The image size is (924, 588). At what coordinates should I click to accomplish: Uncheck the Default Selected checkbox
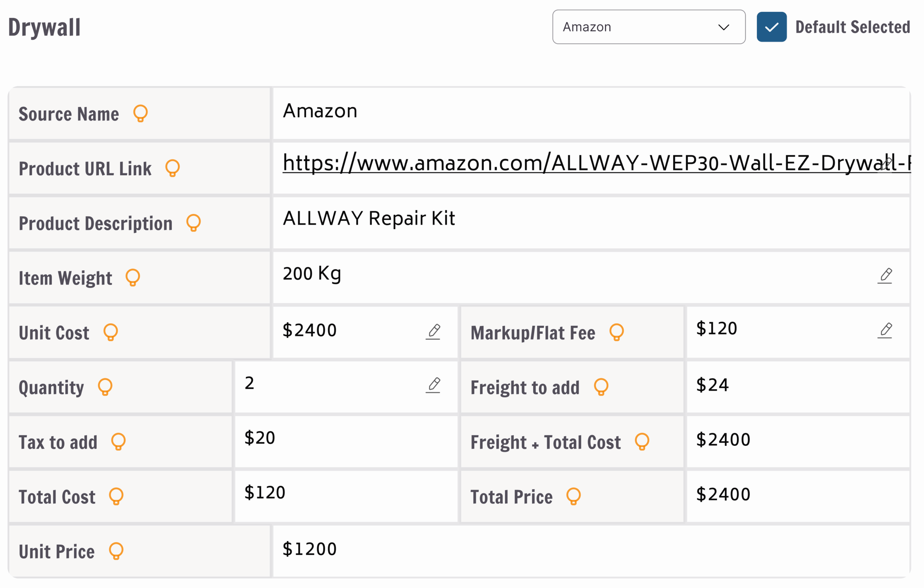point(771,27)
